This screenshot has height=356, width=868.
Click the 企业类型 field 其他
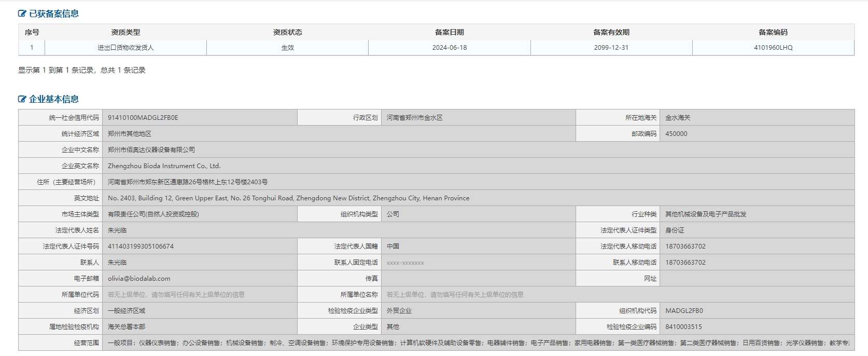pos(478,327)
